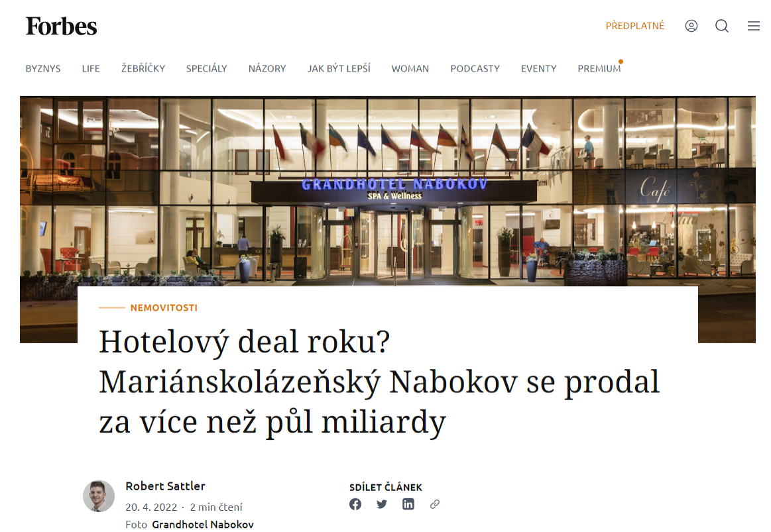The width and height of the screenshot is (771, 532).
Task: Share article on LinkedIn
Action: pyautogui.click(x=408, y=504)
